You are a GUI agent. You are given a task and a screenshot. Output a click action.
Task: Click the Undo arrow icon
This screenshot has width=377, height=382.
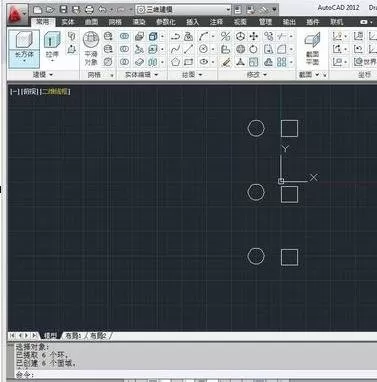pos(103,10)
